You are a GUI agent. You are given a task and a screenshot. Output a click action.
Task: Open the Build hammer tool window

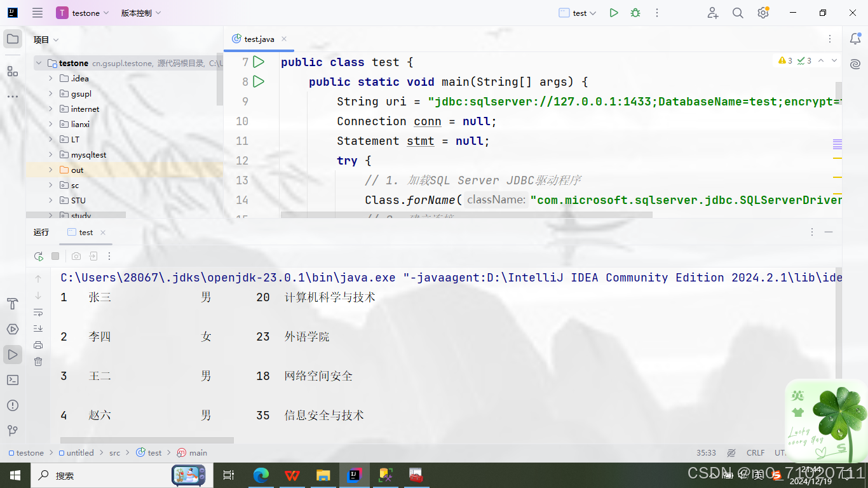13,304
